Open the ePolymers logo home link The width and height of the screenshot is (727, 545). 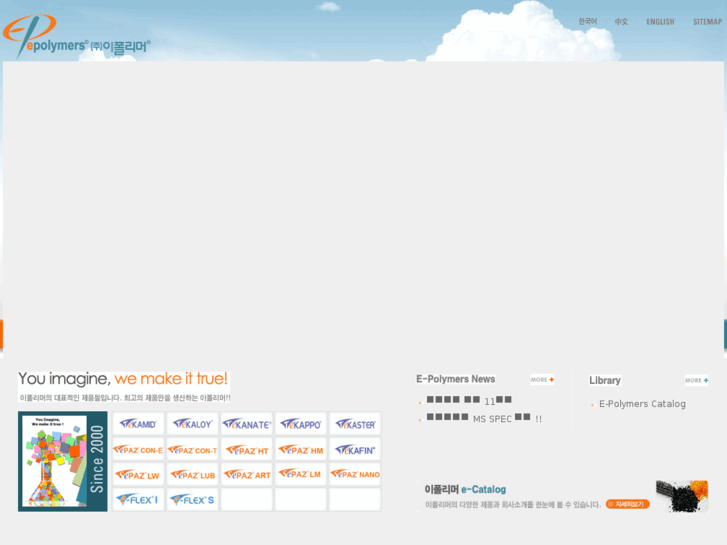[x=77, y=36]
